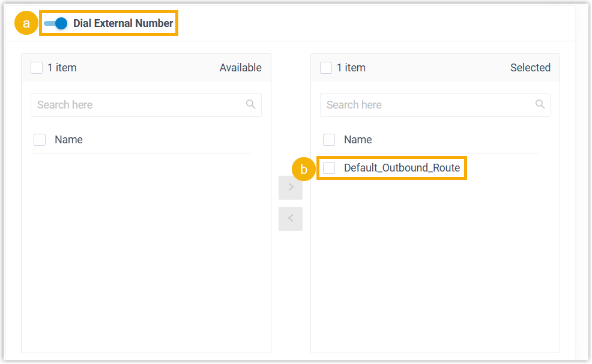Click the '1 item' count in Available panel
The image size is (592, 364).
point(62,68)
